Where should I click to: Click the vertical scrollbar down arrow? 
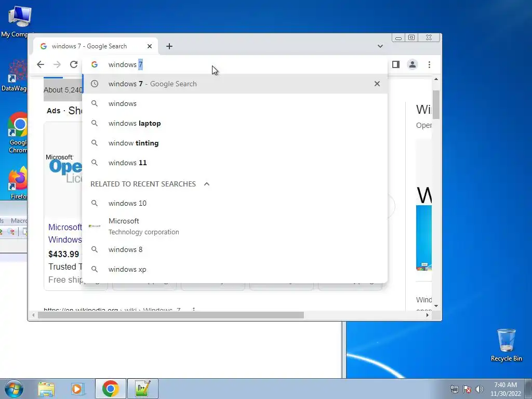436,305
